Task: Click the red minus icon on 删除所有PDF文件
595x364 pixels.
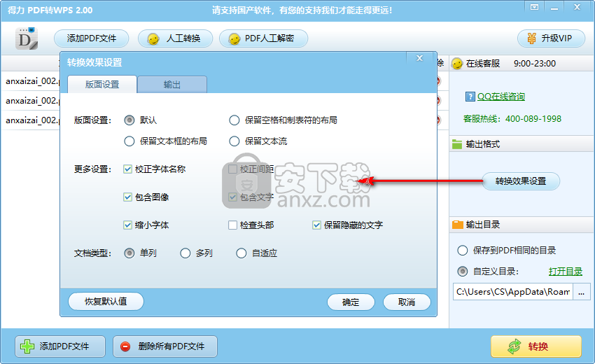Action: tap(125, 346)
